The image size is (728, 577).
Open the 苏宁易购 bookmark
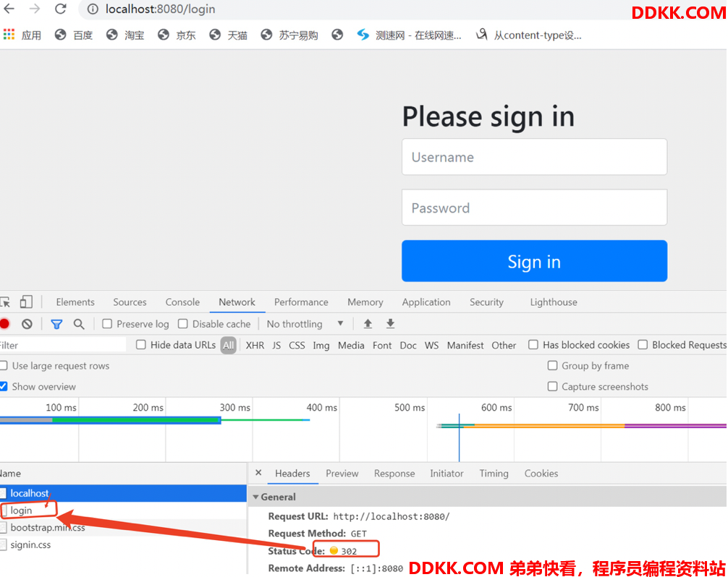pos(289,35)
